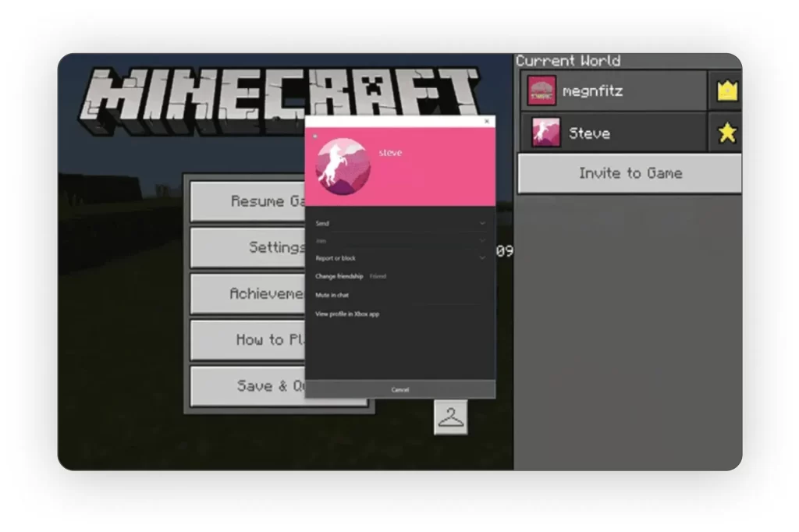Click the Invite to Game button

pyautogui.click(x=630, y=173)
